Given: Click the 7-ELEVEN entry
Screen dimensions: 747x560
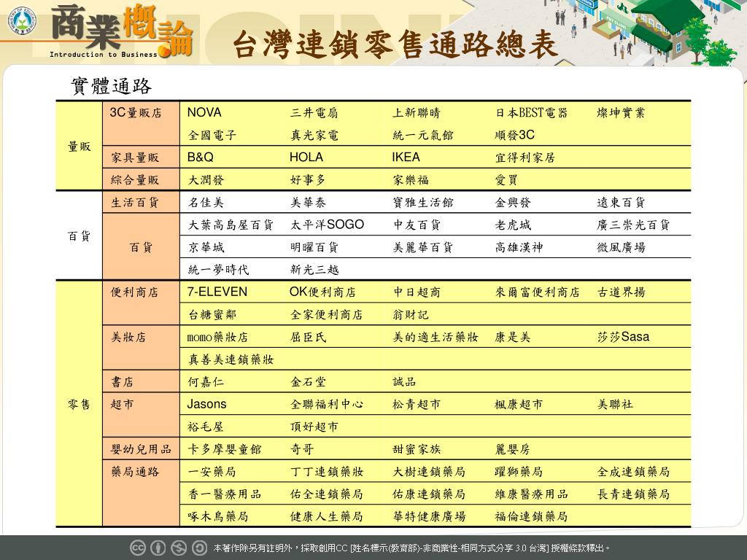Looking at the screenshot, I should (x=217, y=292).
